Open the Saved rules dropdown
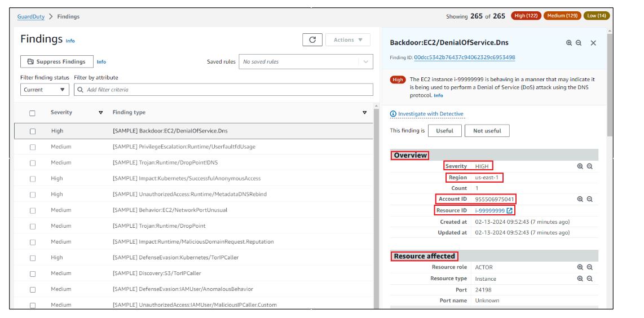The image size is (644, 318). tap(306, 61)
